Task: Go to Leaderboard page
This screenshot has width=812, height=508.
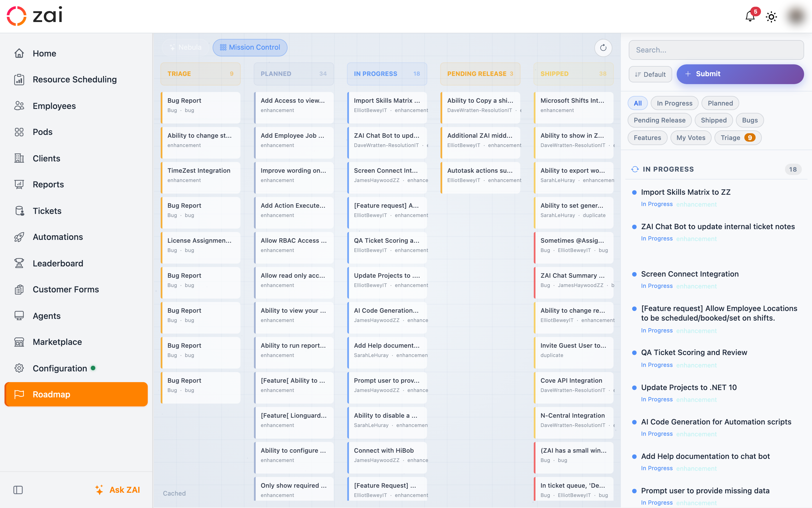Action: click(76, 263)
